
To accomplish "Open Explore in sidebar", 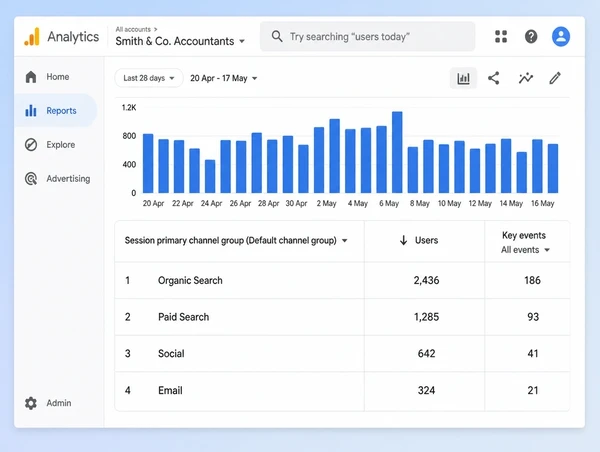I will pyautogui.click(x=60, y=145).
